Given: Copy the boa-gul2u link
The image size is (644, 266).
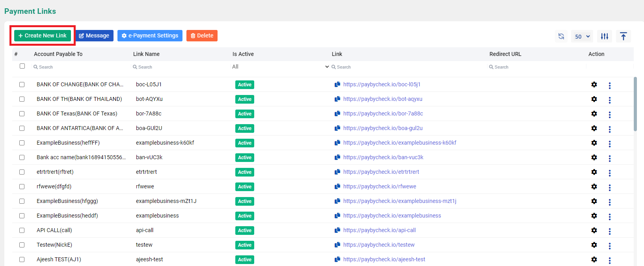Looking at the screenshot, I should [337, 128].
